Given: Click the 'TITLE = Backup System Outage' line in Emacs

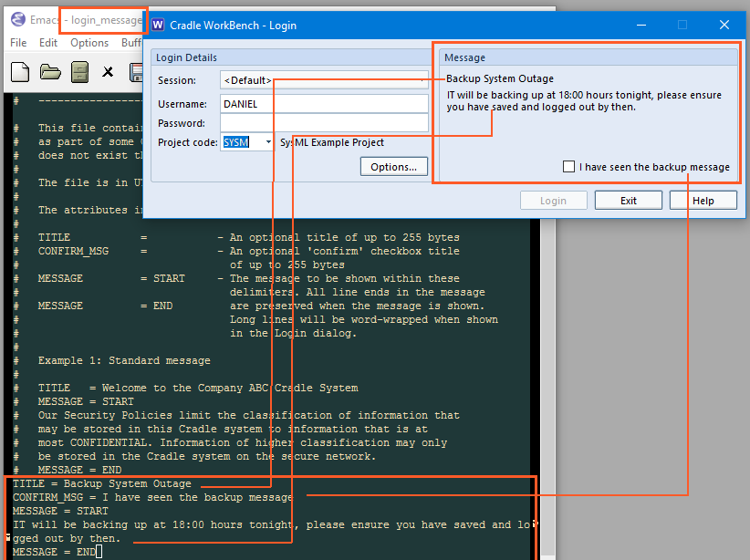Looking at the screenshot, I should (x=102, y=483).
